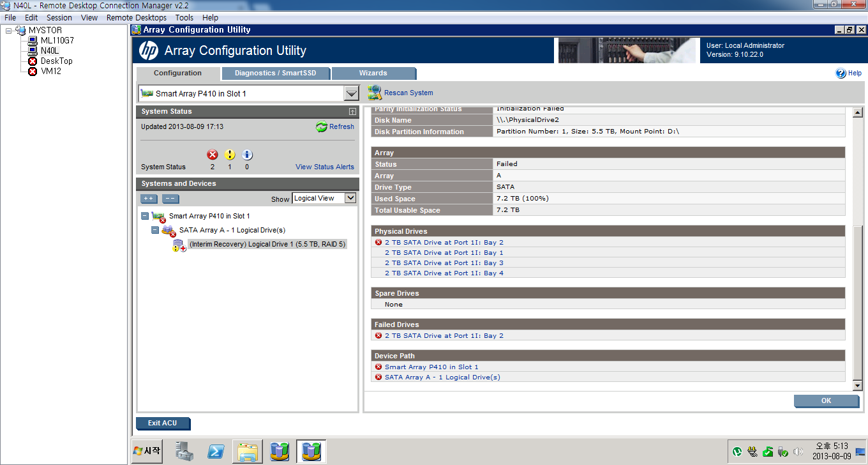Open the Remote Desktops menu
Image resolution: width=868 pixels, height=465 pixels.
[137, 17]
